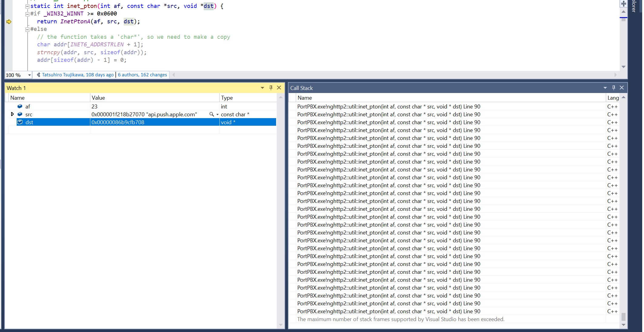This screenshot has width=644, height=332.
Task: Pin the Watch 1 window
Action: (271, 88)
